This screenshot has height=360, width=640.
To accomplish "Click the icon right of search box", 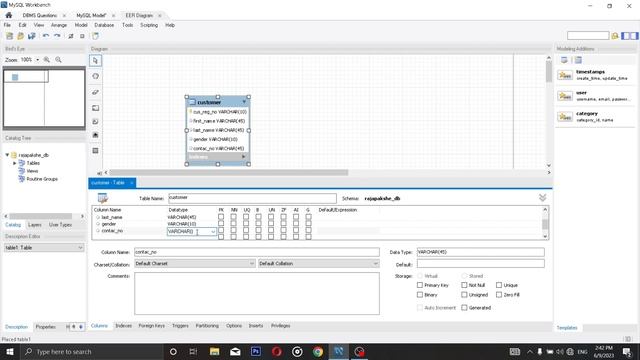I will click(x=615, y=36).
